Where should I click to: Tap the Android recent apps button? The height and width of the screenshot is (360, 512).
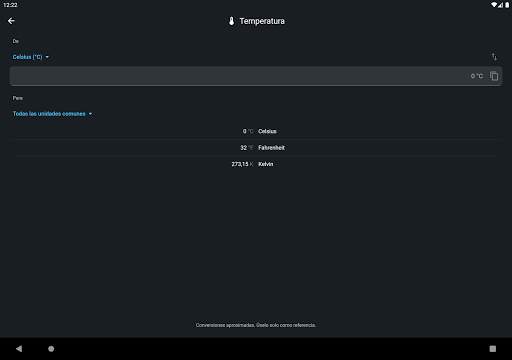[493, 349]
